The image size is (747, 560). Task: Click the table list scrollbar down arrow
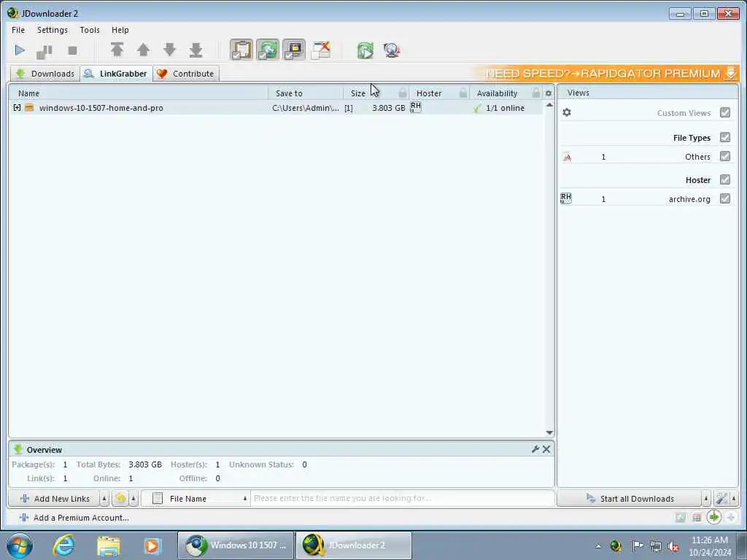(x=549, y=433)
